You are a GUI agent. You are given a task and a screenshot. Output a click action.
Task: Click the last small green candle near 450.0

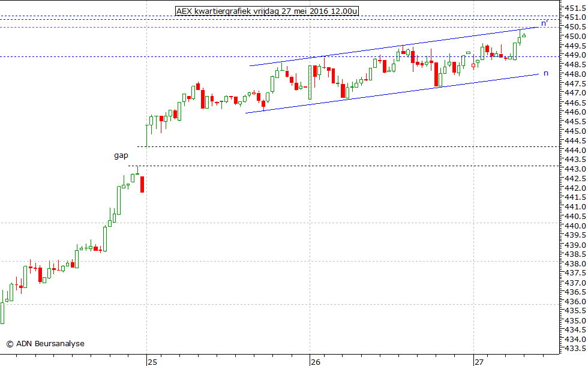524,35
